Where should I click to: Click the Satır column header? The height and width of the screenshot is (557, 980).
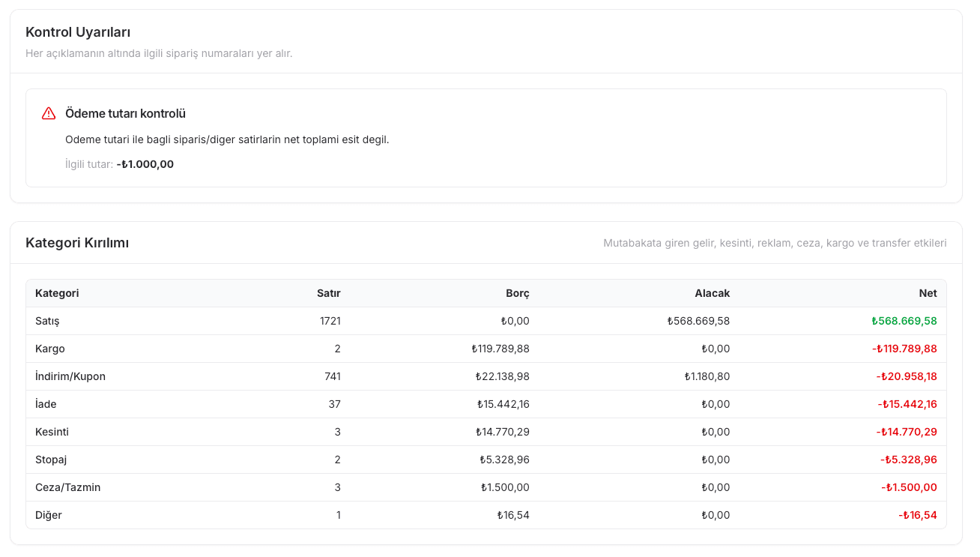tap(328, 293)
